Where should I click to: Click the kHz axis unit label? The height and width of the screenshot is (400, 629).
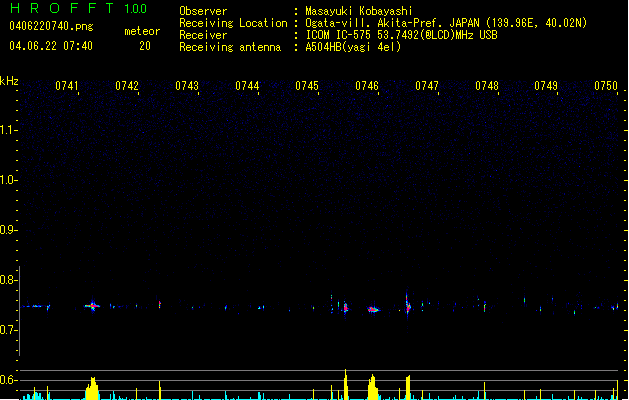[9, 81]
